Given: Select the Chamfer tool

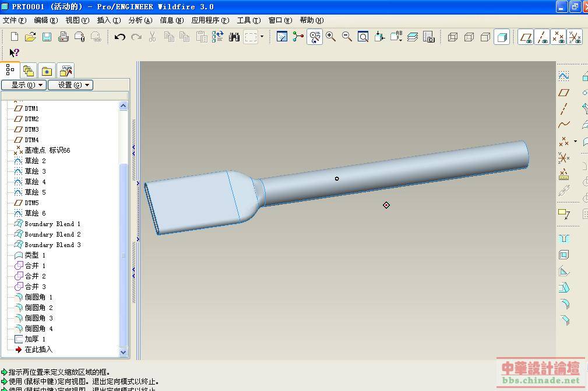Looking at the screenshot, I should (x=565, y=320).
